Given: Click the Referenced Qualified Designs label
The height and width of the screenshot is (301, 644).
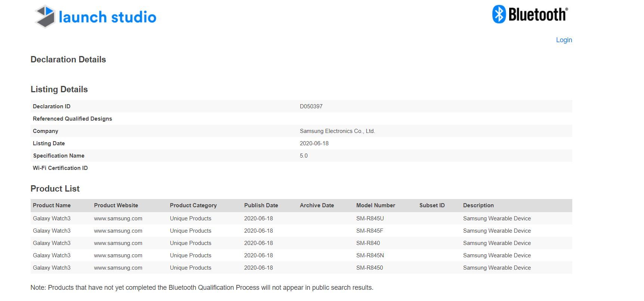Looking at the screenshot, I should [x=72, y=119].
